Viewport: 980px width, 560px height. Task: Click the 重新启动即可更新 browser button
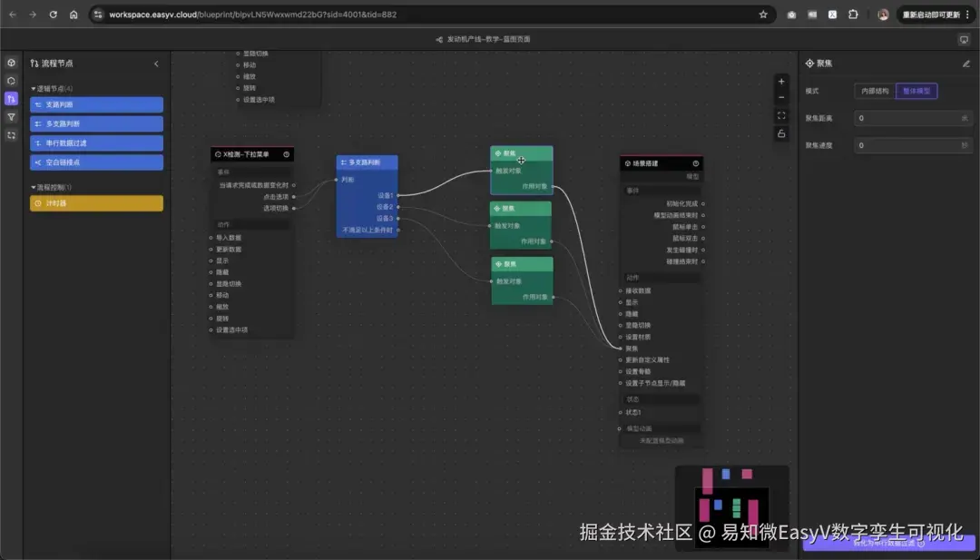931,15
